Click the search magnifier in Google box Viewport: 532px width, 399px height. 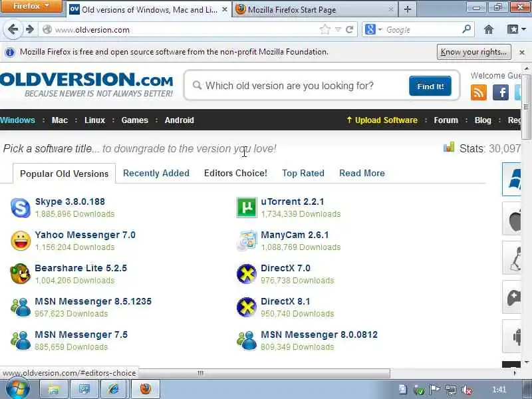point(467,29)
